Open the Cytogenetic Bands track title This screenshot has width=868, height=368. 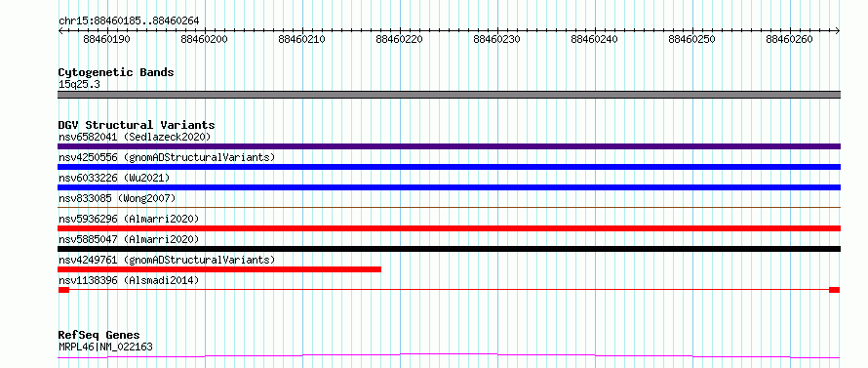[x=116, y=72]
